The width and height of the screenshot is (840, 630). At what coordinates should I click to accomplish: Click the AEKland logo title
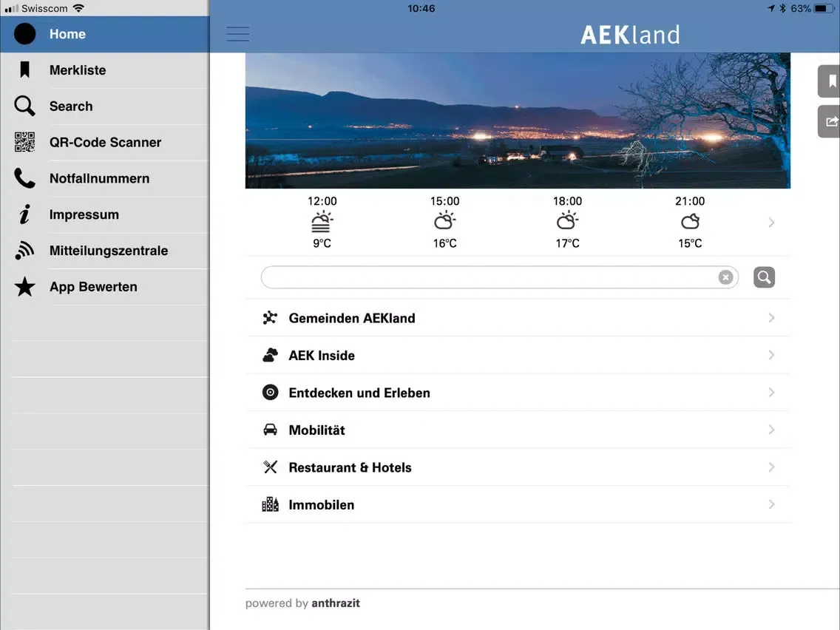coord(630,35)
